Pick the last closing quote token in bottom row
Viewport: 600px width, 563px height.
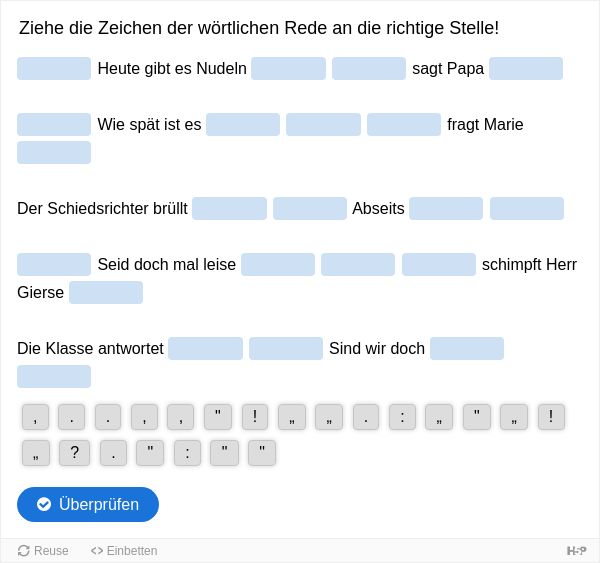(x=262, y=453)
